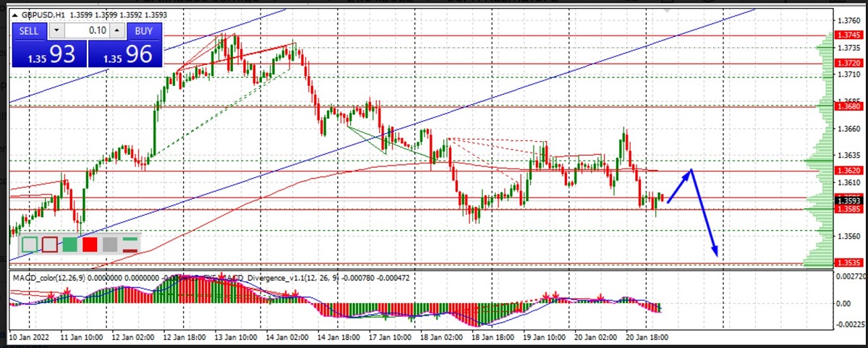Screen dimensions: 868x348
Task: Click the 1.3720 red price label
Action: [x=848, y=63]
